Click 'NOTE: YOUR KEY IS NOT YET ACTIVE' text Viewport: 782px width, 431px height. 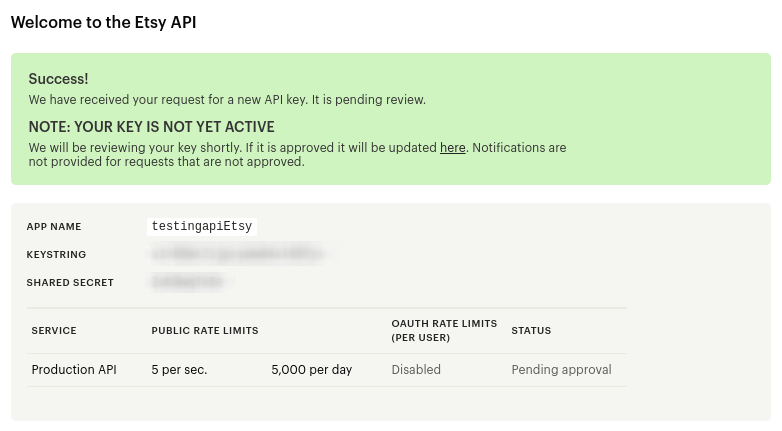pos(152,127)
